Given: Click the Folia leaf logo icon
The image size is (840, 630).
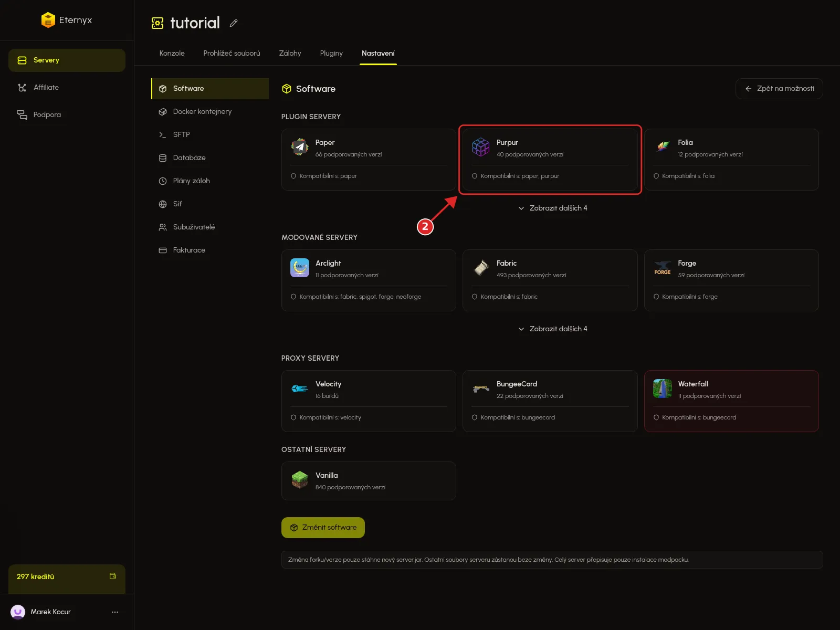Looking at the screenshot, I should click(x=663, y=148).
